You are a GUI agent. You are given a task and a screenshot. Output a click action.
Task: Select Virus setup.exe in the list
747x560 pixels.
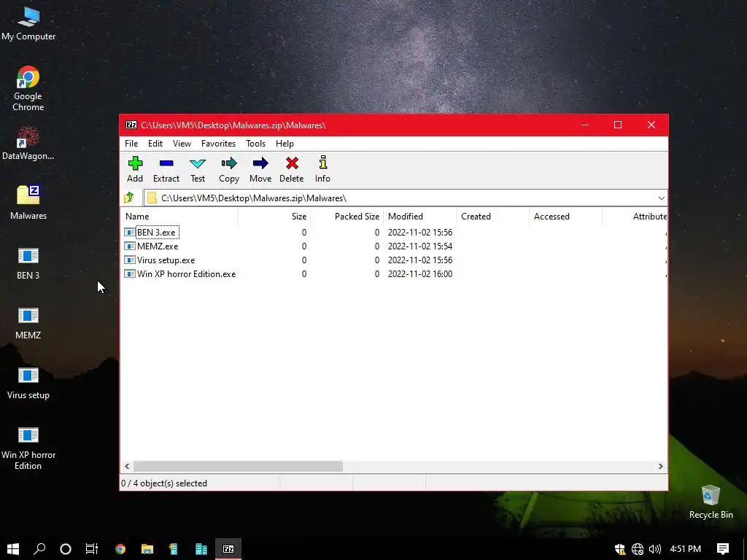[x=166, y=260]
